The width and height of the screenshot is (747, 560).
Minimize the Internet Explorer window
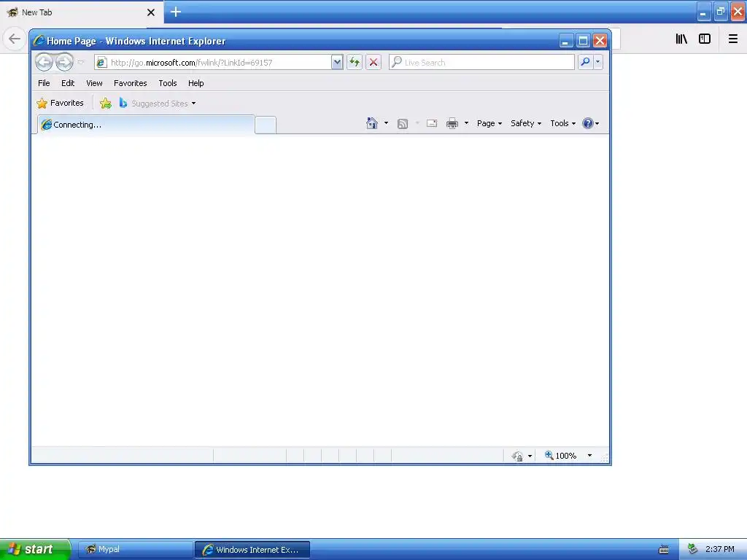tap(566, 41)
